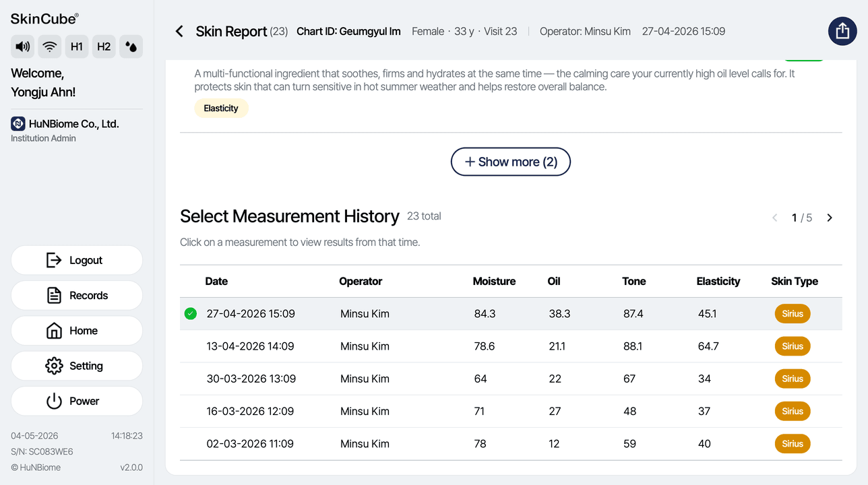The image size is (868, 485).
Task: Click the Date column header
Action: click(x=216, y=281)
